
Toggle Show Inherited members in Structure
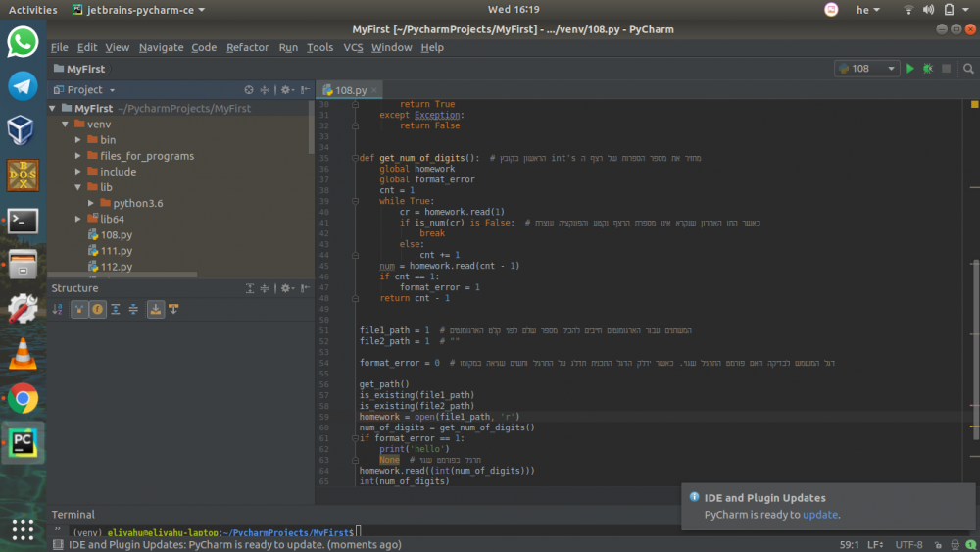click(x=78, y=310)
